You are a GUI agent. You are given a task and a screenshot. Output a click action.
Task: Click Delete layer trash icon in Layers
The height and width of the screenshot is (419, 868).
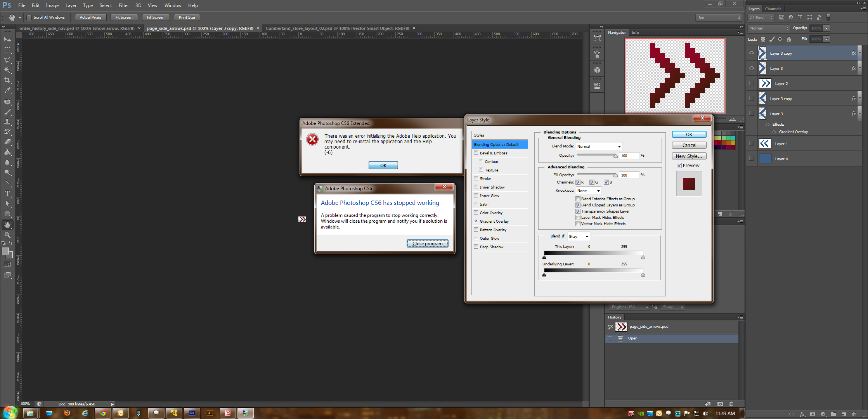pos(854,414)
